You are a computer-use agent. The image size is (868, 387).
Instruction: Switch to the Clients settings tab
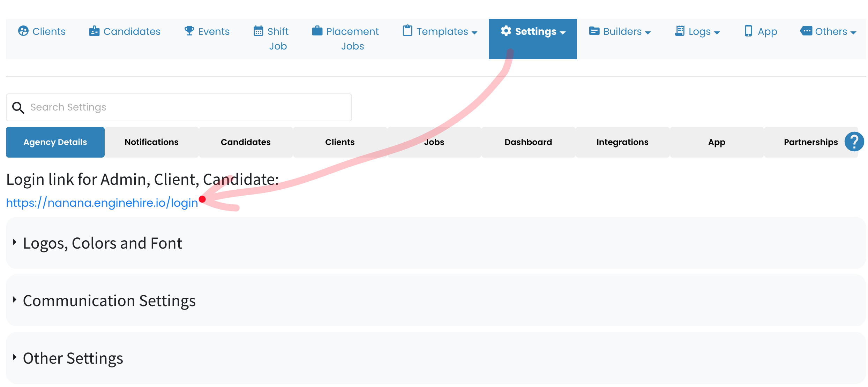coord(340,142)
